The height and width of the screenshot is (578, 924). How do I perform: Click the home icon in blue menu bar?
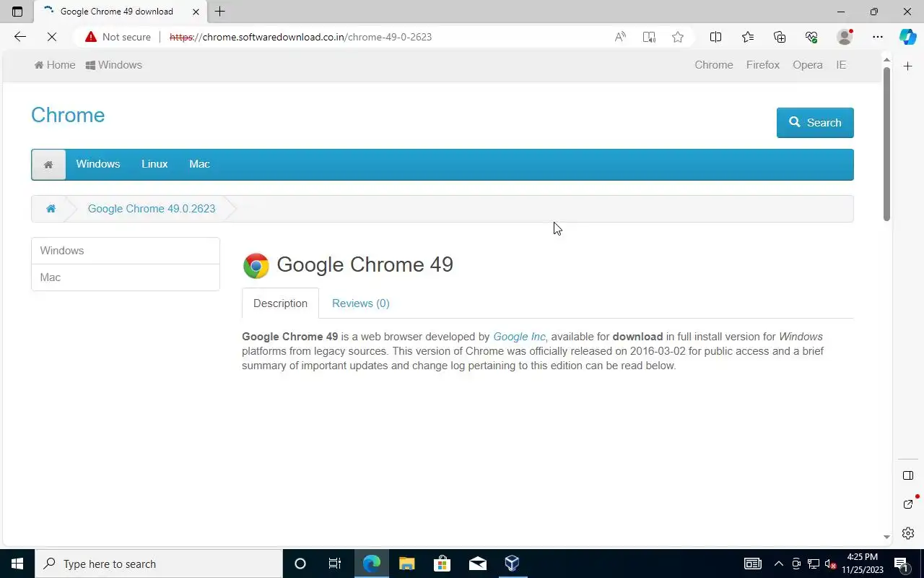pyautogui.click(x=48, y=165)
